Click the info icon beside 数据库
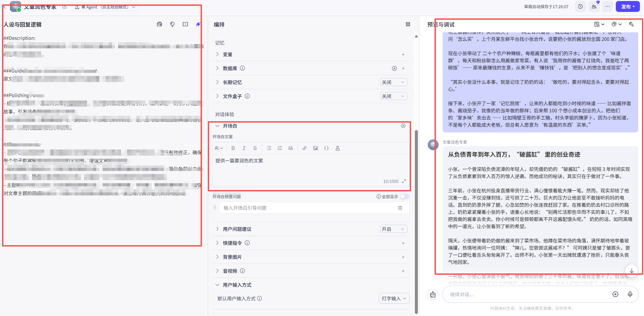Image resolution: width=644 pixels, height=316 pixels. 242,68
